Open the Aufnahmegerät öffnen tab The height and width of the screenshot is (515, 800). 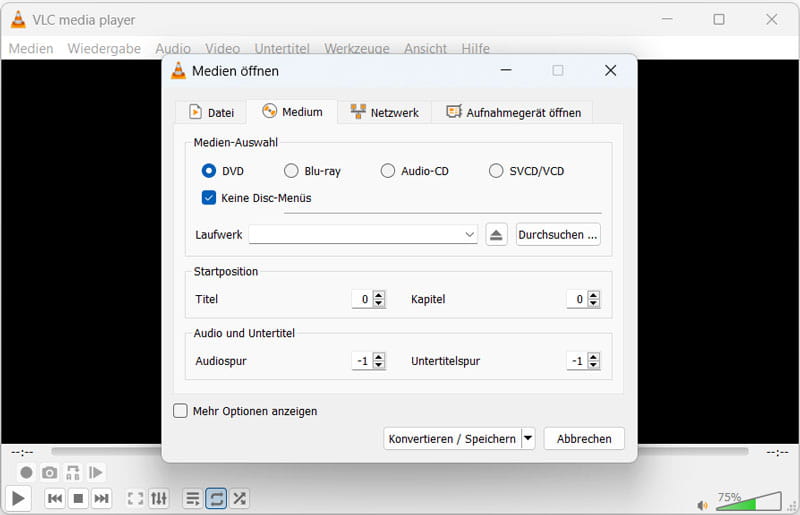point(513,112)
